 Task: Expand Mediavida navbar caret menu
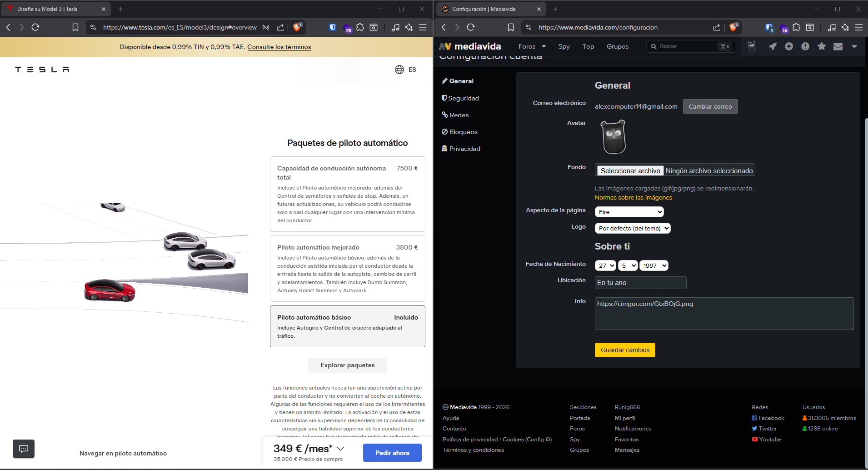[854, 46]
